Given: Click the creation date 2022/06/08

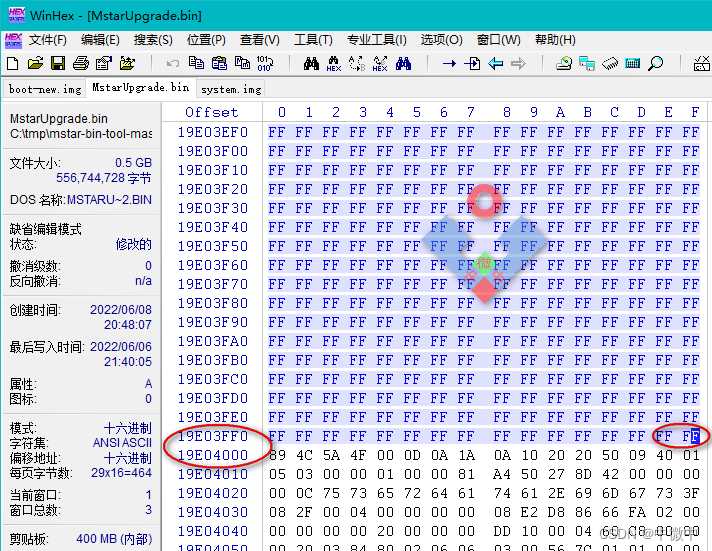Looking at the screenshot, I should 121,310.
